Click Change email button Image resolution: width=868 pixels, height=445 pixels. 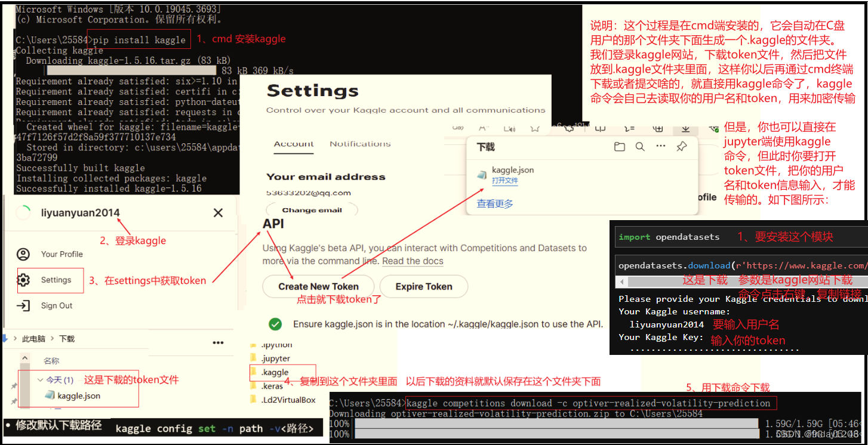point(312,210)
